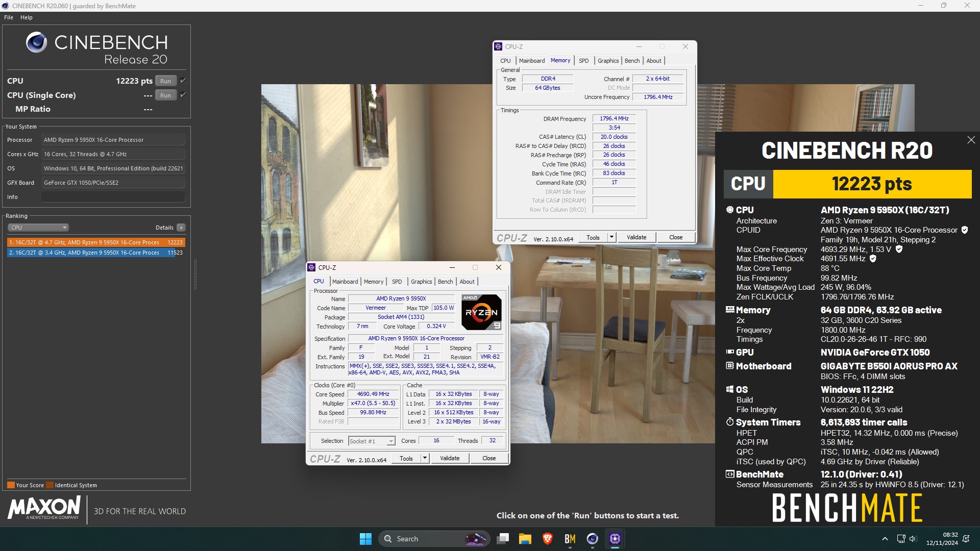The height and width of the screenshot is (551, 980).
Task: Click the panel splitter grip handle
Action: (x=195, y=274)
